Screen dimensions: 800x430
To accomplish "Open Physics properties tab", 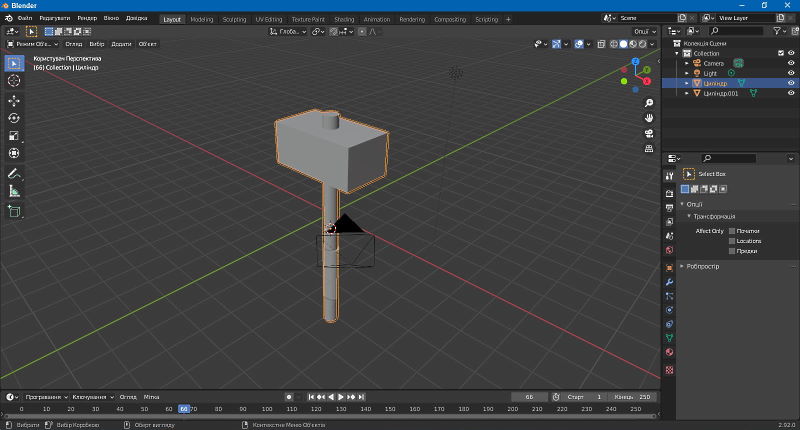I will 669,310.
